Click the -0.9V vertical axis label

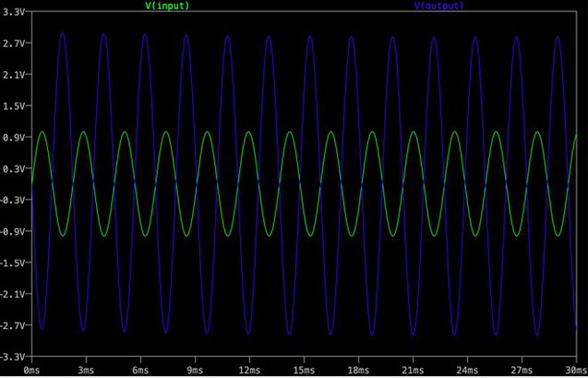pos(13,231)
